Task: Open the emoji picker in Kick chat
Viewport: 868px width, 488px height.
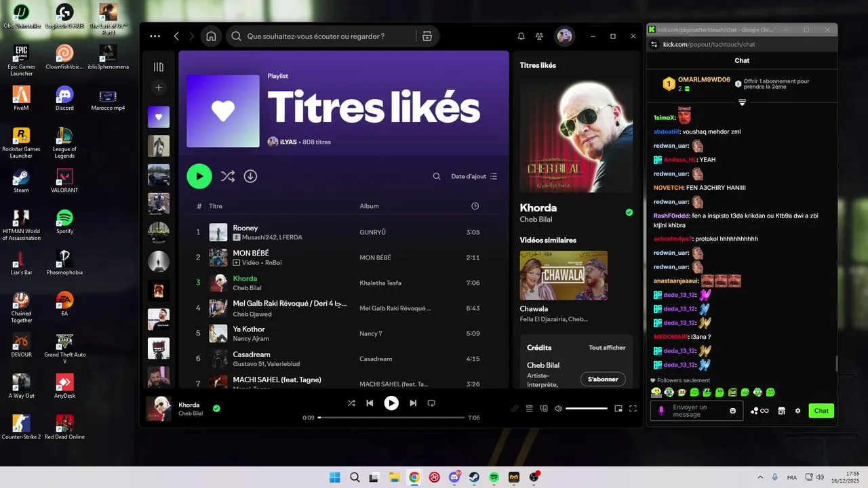Action: (732, 411)
